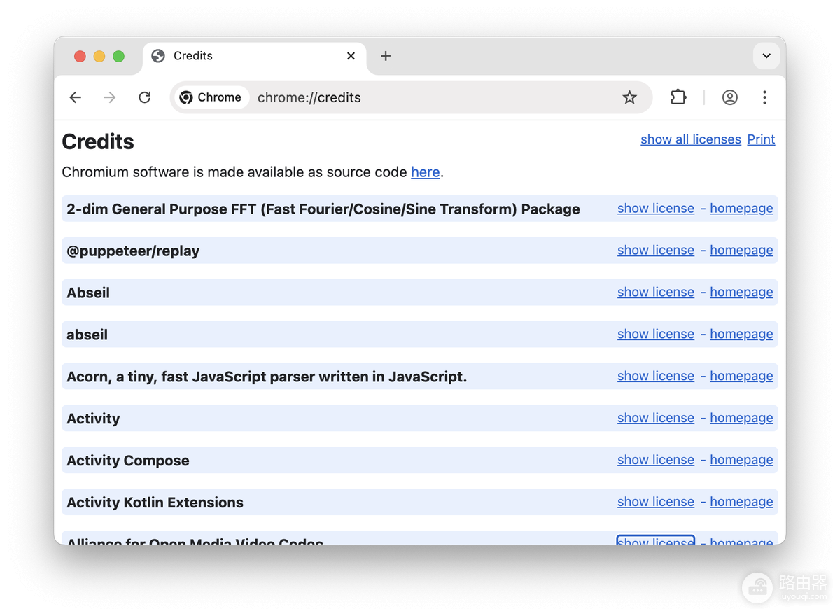Image resolution: width=840 pixels, height=616 pixels.
Task: Reload the credits page
Action: tap(145, 97)
